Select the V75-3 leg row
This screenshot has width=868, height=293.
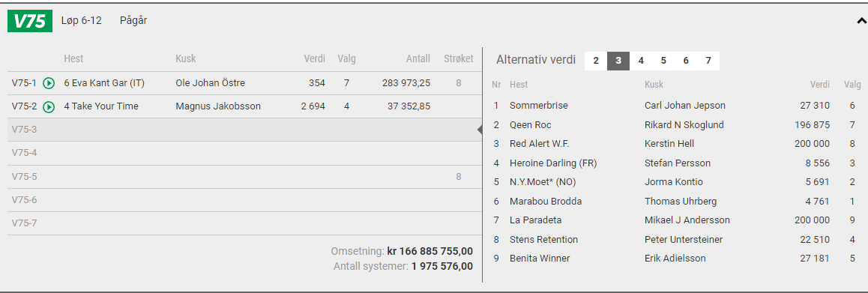point(244,130)
